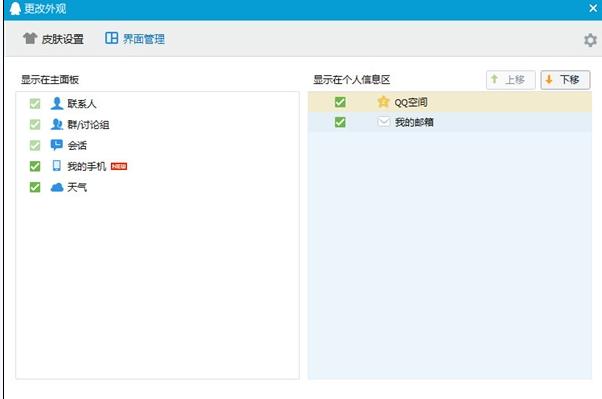Switch to 界面管理 tab
The width and height of the screenshot is (602, 399).
click(135, 38)
